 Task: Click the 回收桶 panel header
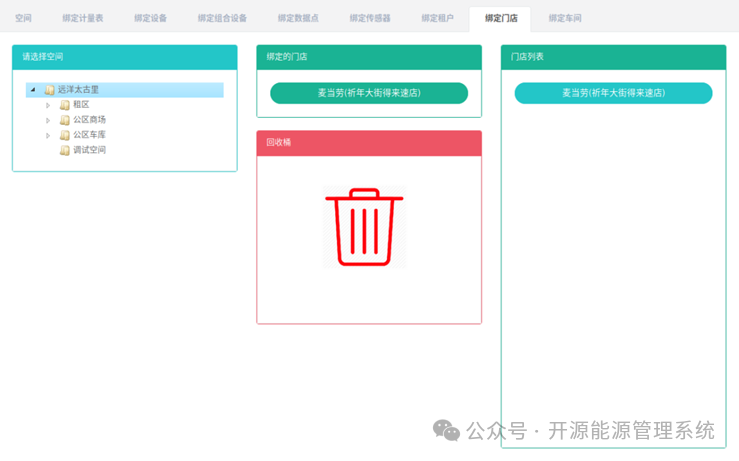click(369, 143)
